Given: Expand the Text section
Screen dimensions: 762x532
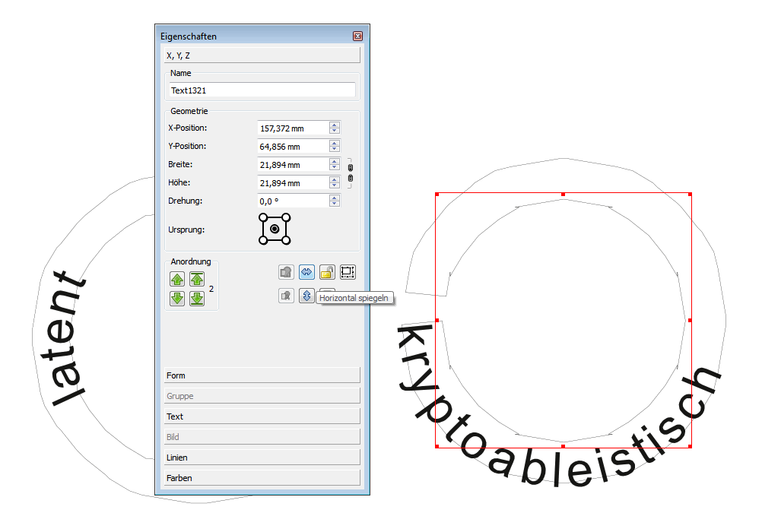Looking at the screenshot, I should 262,416.
